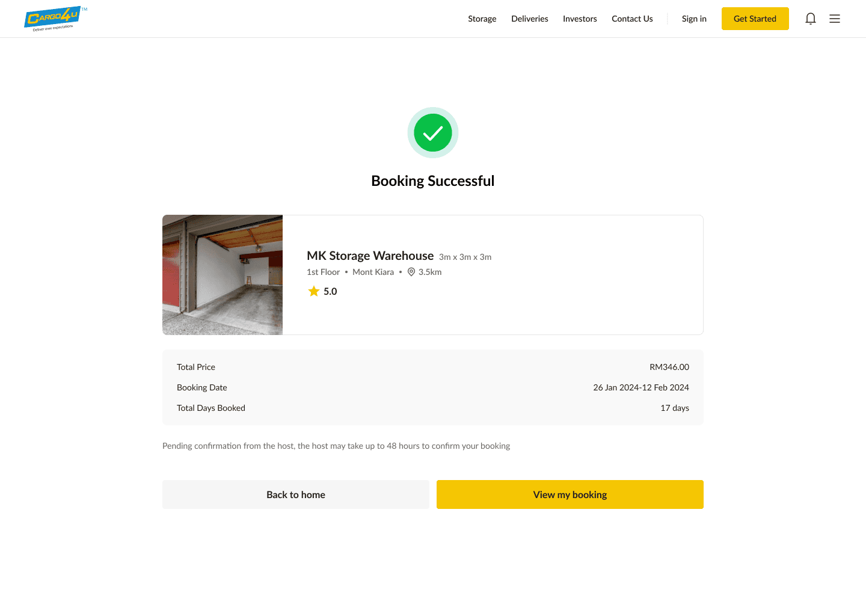Open the Investors menu item

point(580,19)
